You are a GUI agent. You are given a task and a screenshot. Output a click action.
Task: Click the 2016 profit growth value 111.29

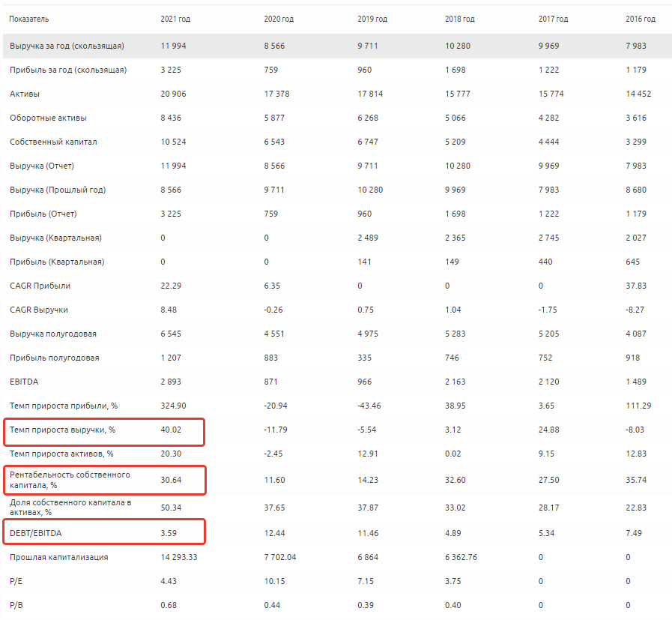point(638,406)
